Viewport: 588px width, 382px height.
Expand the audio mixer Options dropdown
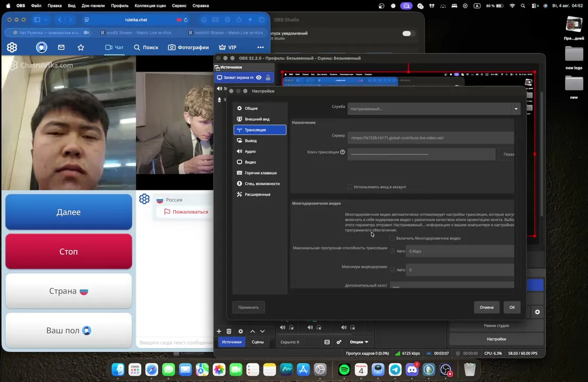click(x=359, y=342)
